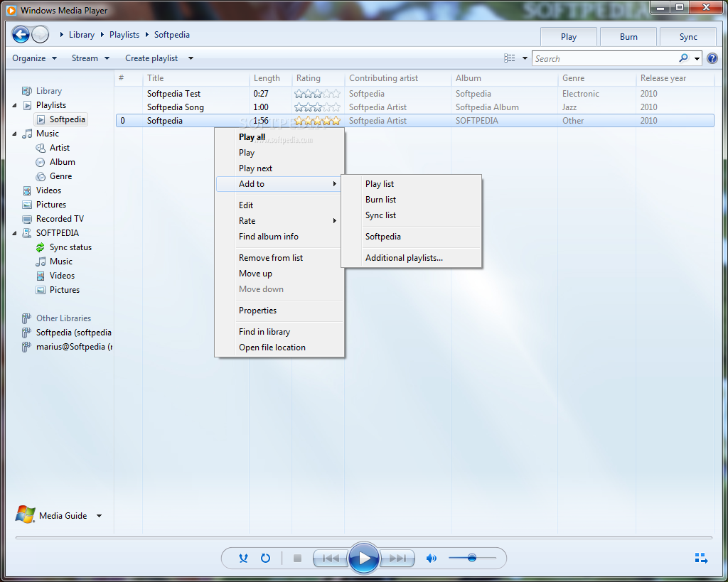The image size is (728, 582).
Task: Open the Stream dropdown menu
Action: 90,58
